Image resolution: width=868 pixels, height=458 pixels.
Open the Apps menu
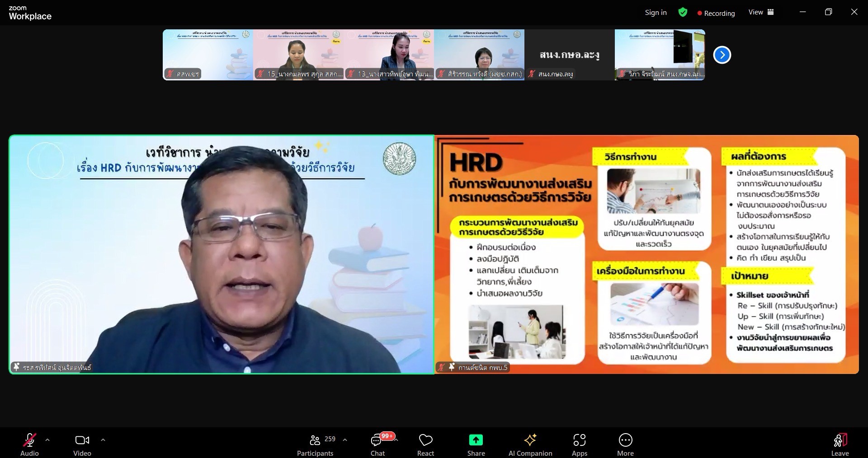(580, 444)
